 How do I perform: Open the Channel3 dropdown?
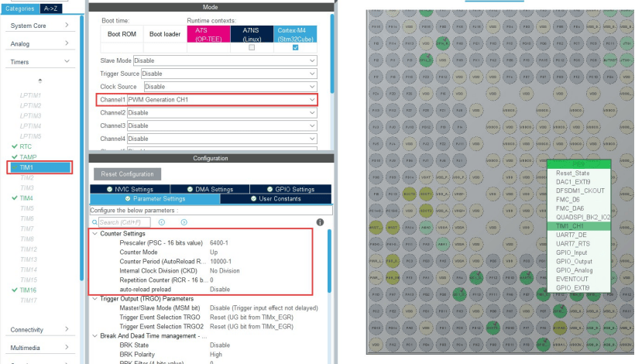point(221,125)
